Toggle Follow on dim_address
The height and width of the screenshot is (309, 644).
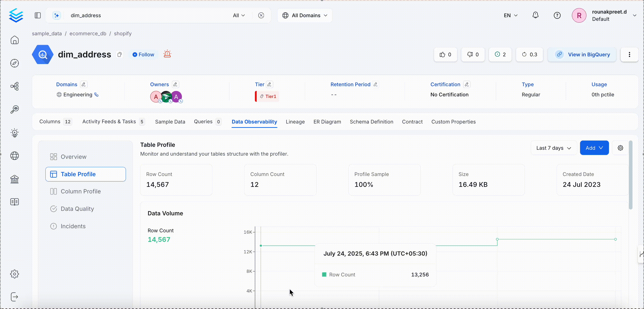pyautogui.click(x=143, y=55)
